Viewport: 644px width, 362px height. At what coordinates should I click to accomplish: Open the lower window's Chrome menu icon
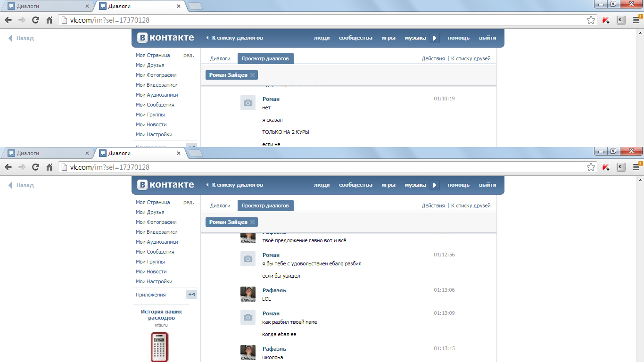click(636, 167)
